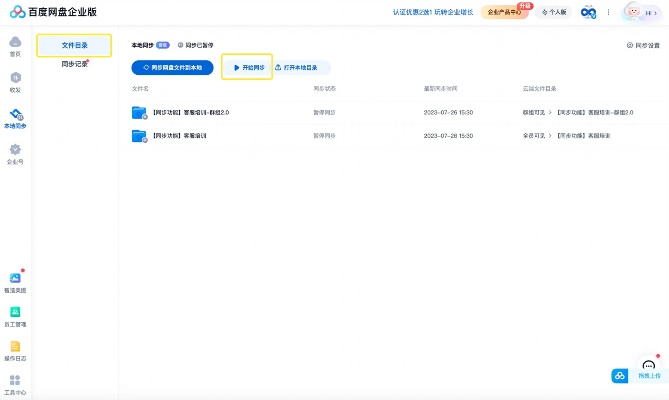
Task: Click the sidebar icon above 员工管理
Action: tap(15, 280)
